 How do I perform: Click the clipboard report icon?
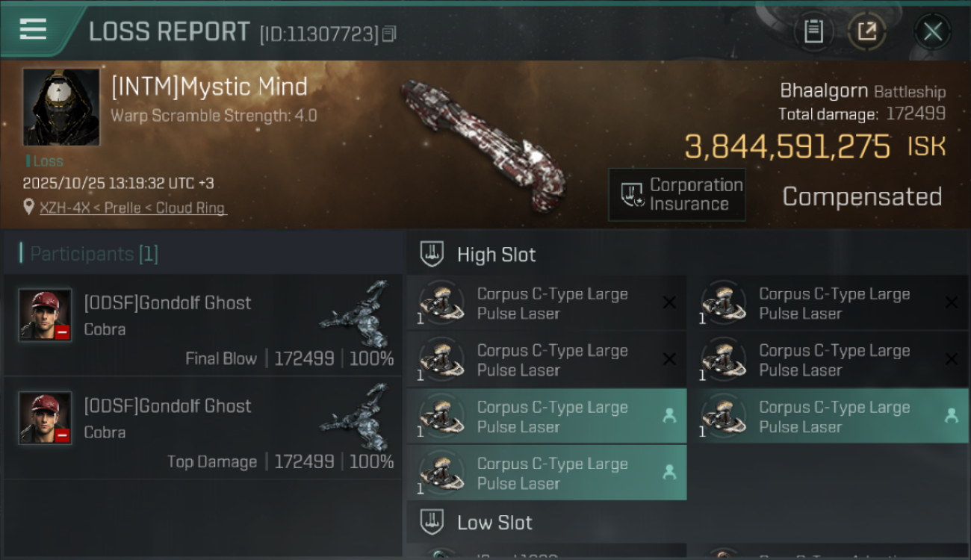(x=813, y=31)
